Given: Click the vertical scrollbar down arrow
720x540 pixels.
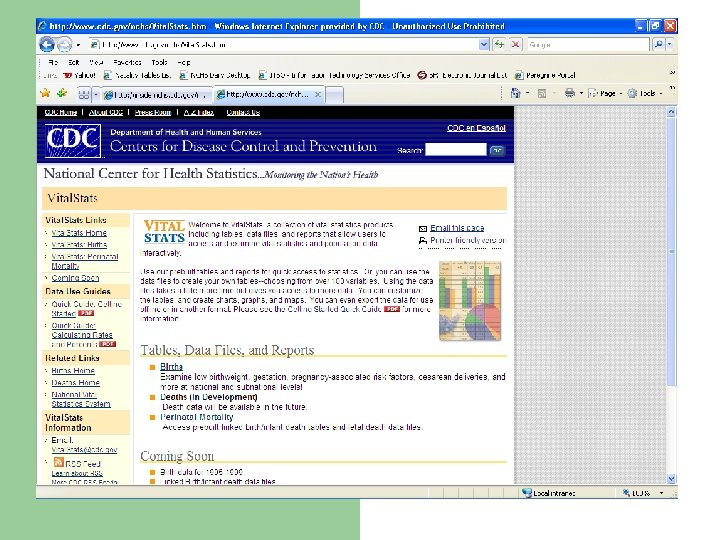Looking at the screenshot, I should pos(671,478).
